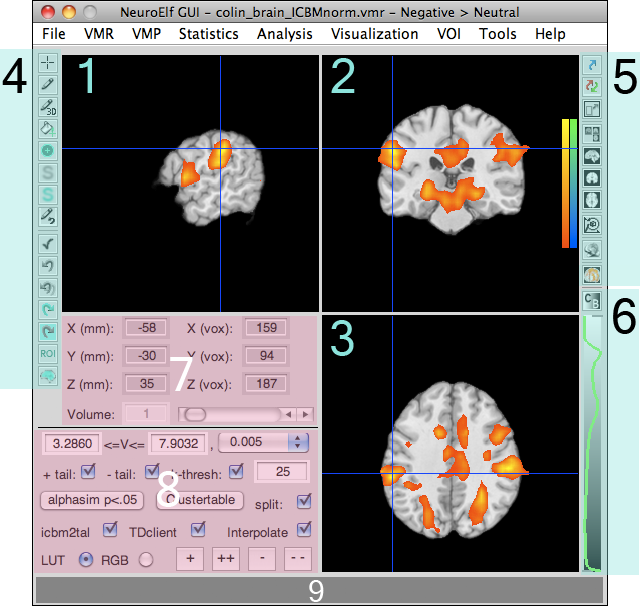Image resolution: width=640 pixels, height=606 pixels.
Task: Disable the Interpolate checkbox
Action: coord(305,530)
